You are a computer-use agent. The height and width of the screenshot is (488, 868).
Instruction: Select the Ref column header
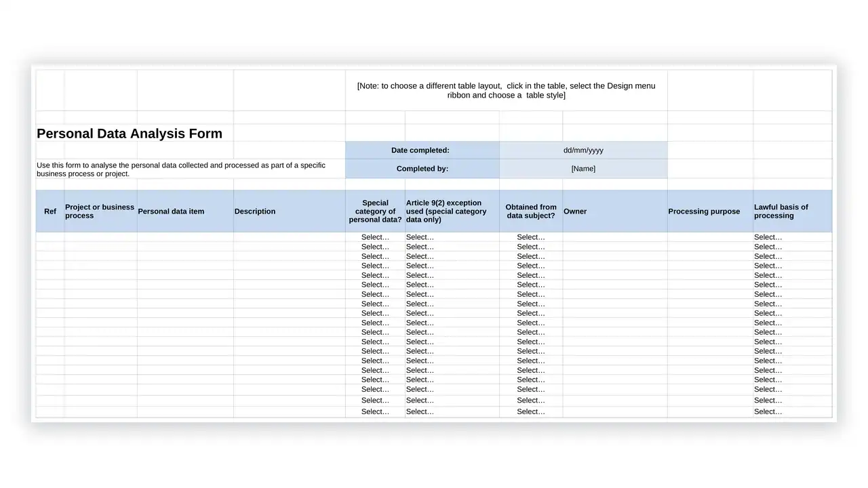pos(50,211)
